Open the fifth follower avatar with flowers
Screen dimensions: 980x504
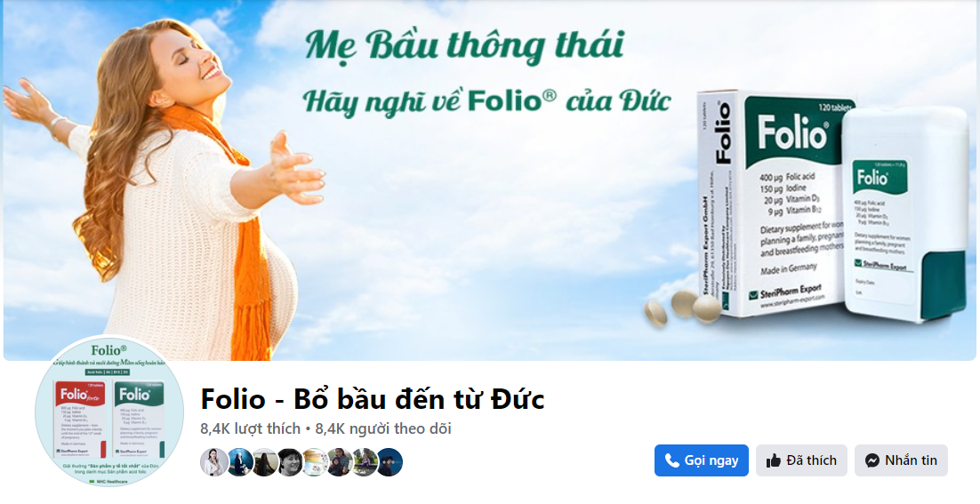[x=314, y=462]
